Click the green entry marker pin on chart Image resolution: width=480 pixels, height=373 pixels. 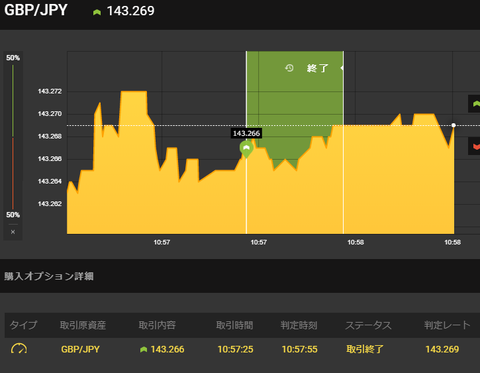(246, 149)
